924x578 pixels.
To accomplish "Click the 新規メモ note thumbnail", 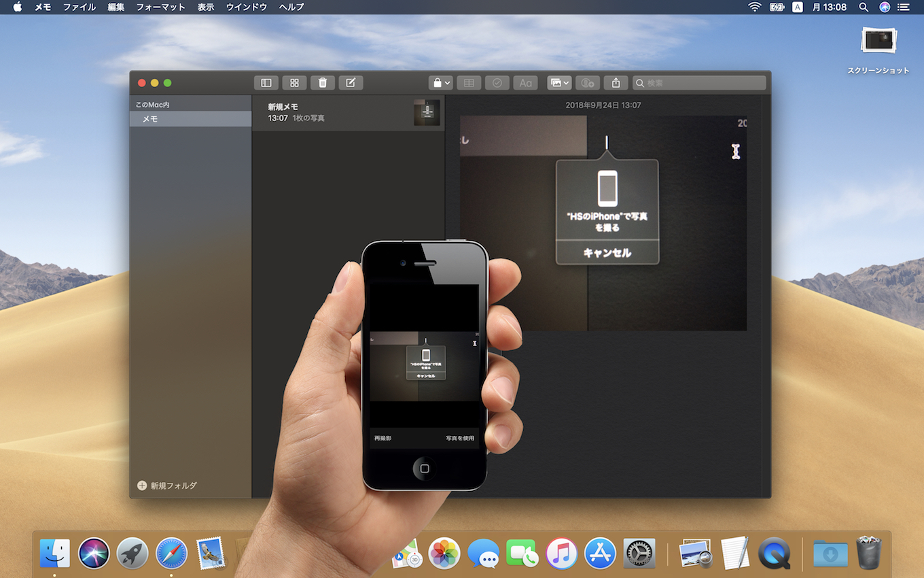I will (427, 113).
